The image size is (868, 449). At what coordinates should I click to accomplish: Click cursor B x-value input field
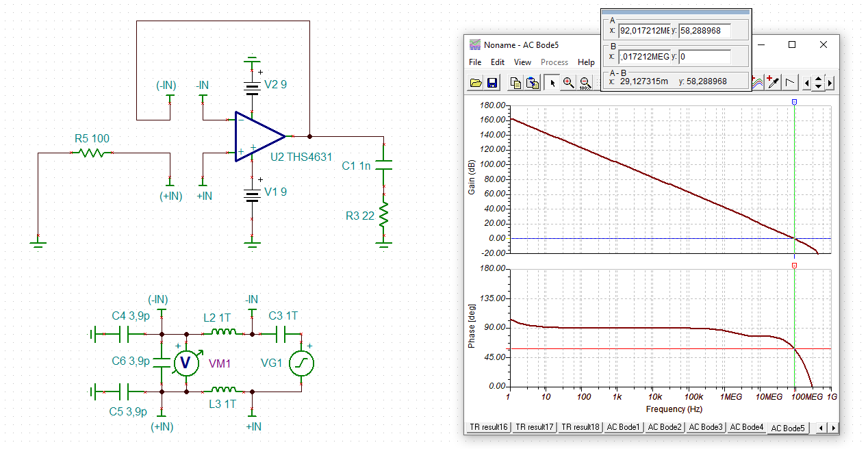644,57
